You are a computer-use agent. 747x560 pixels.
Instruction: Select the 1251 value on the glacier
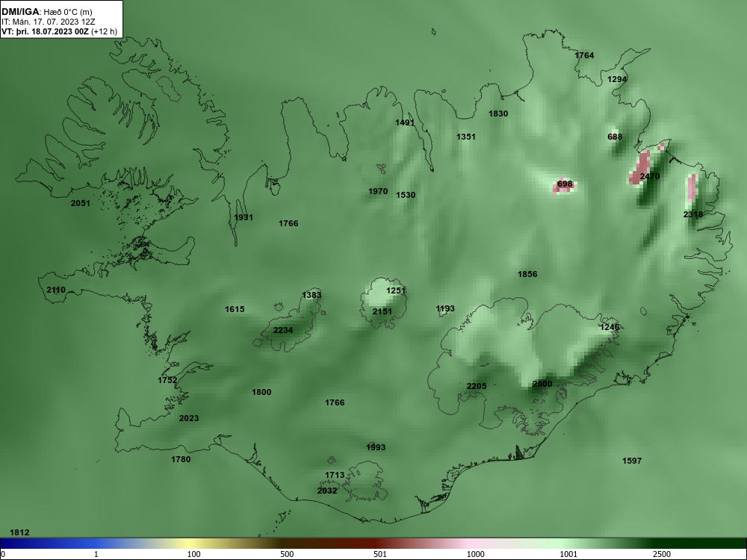pos(395,290)
